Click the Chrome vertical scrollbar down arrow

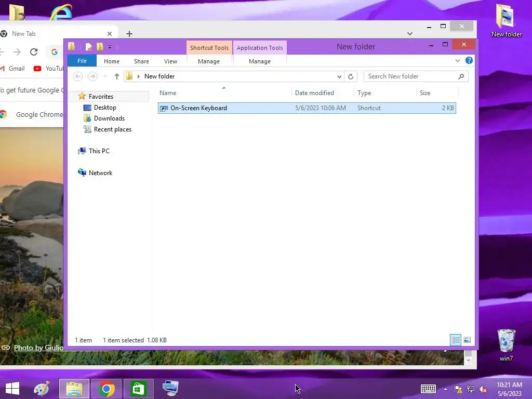point(469,361)
